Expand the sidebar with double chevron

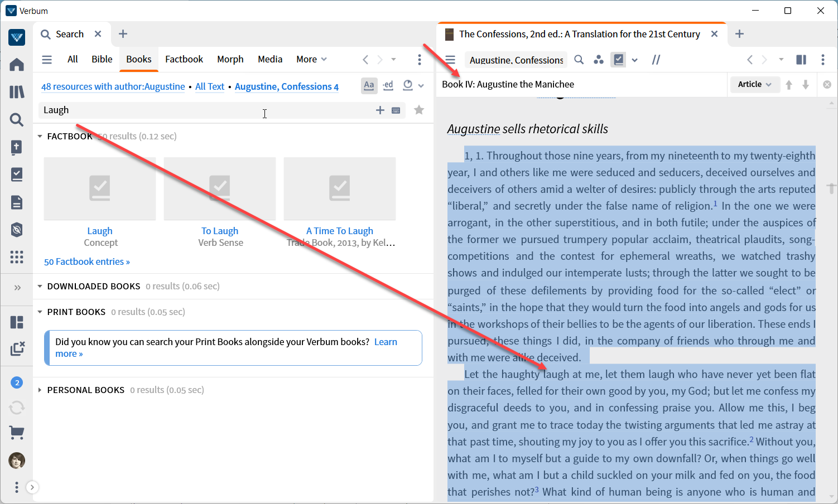tap(17, 288)
